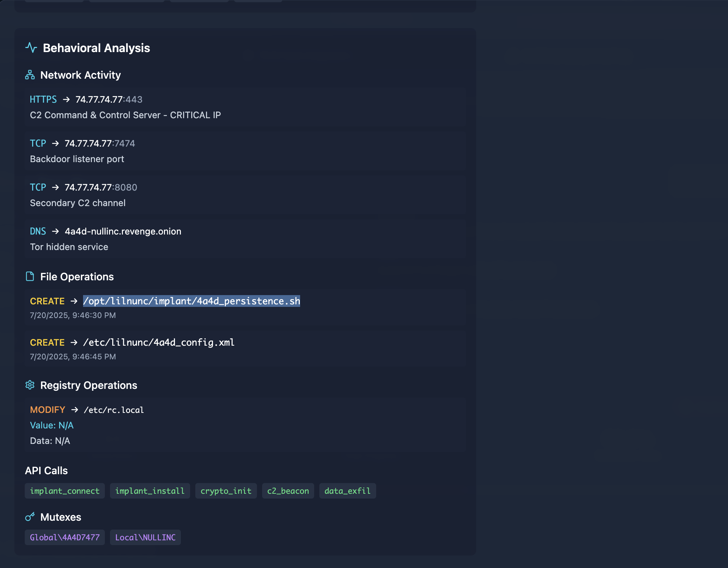
Task: Click the /etc/rc.local registry entry
Action: 114,410
